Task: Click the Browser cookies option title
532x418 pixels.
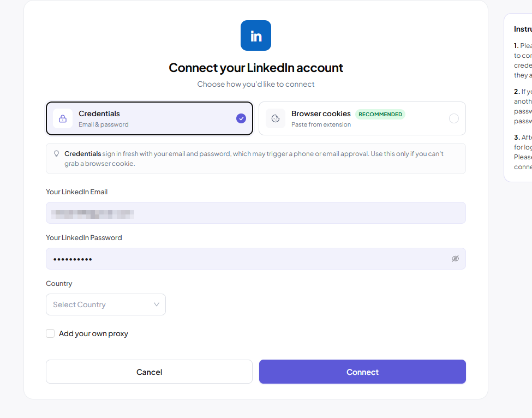Action: click(321, 114)
